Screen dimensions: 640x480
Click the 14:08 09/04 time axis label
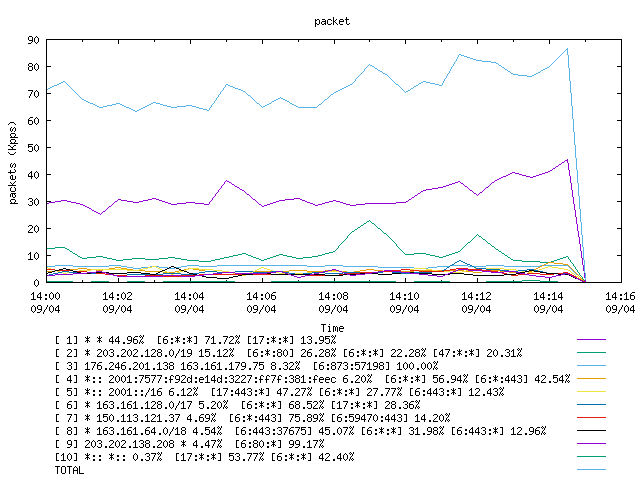coord(333,302)
